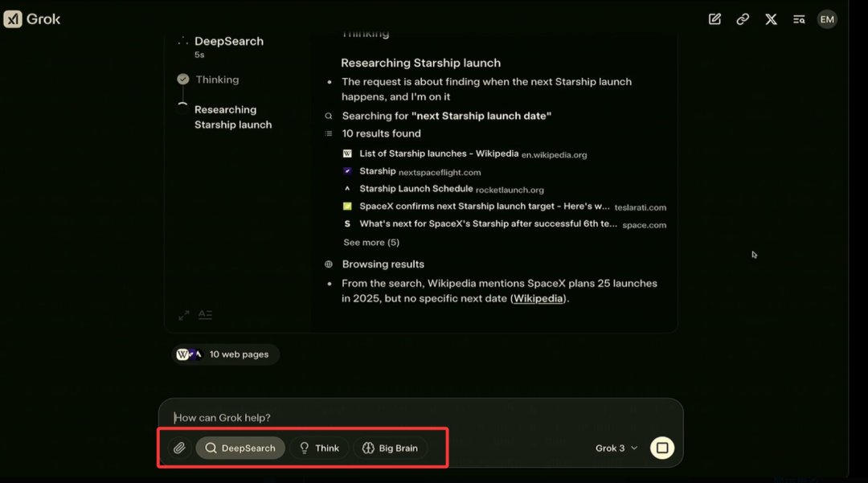Copy share link via chain icon

[x=743, y=19]
